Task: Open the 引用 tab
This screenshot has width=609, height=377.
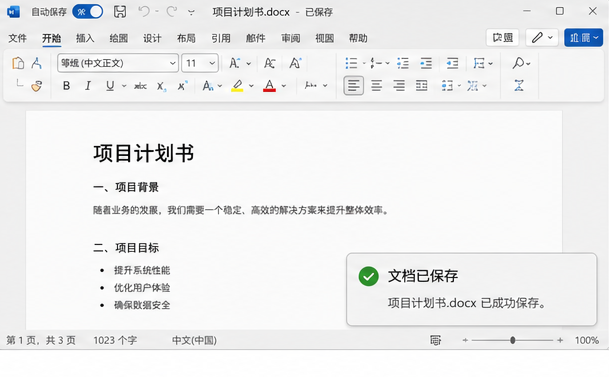Action: pos(221,38)
